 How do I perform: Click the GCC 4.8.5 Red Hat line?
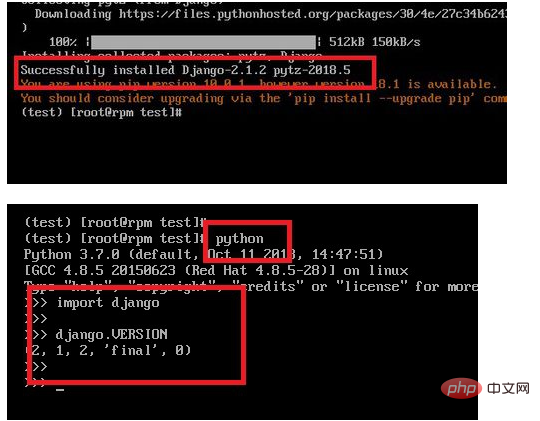(x=216, y=270)
